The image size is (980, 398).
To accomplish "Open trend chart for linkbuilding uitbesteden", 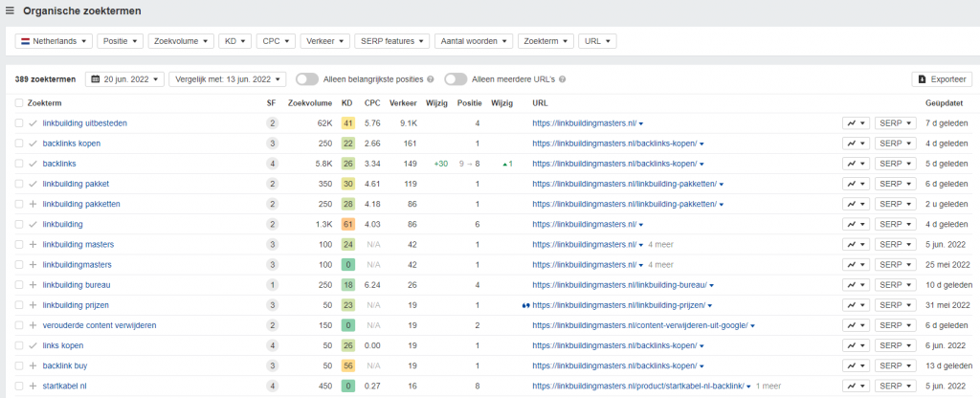I will (x=856, y=123).
